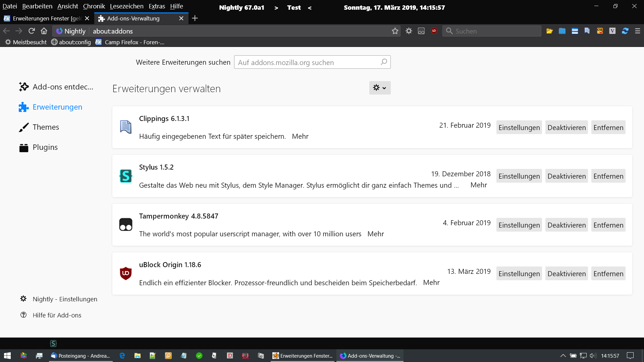The width and height of the screenshot is (644, 362).
Task: Open a new tab with plus icon
Action: pyautogui.click(x=195, y=18)
